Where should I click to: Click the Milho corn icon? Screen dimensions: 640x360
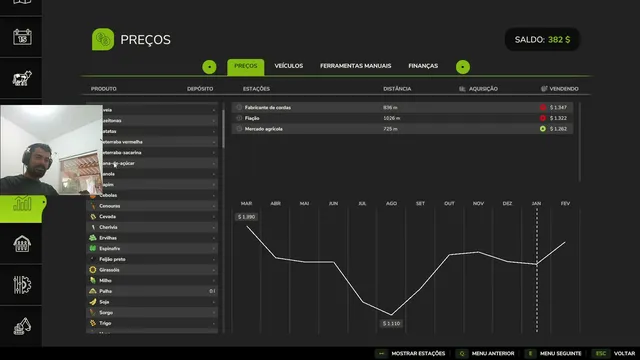(x=93, y=280)
